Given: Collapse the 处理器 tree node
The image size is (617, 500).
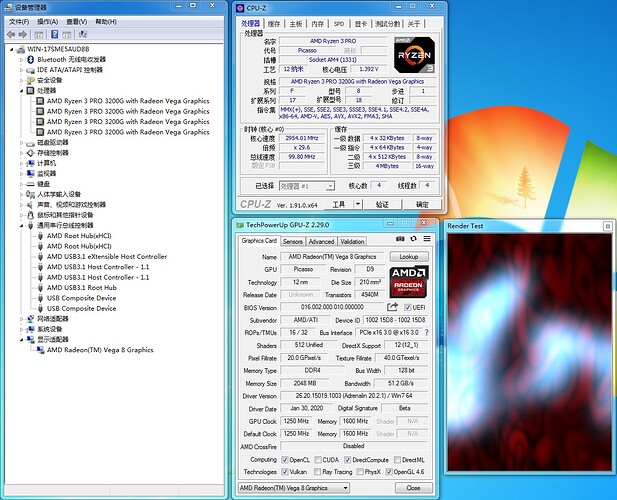Looking at the screenshot, I should [x=21, y=91].
